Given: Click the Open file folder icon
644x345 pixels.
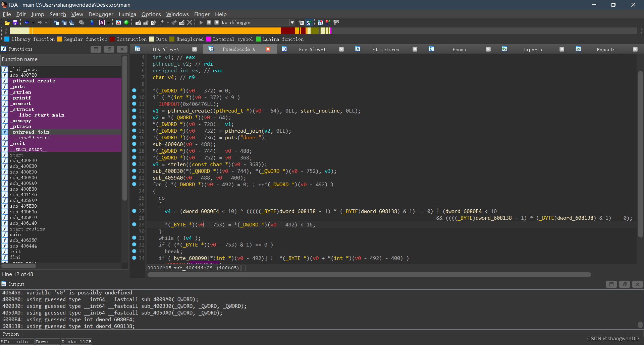Looking at the screenshot, I should 7,22.
